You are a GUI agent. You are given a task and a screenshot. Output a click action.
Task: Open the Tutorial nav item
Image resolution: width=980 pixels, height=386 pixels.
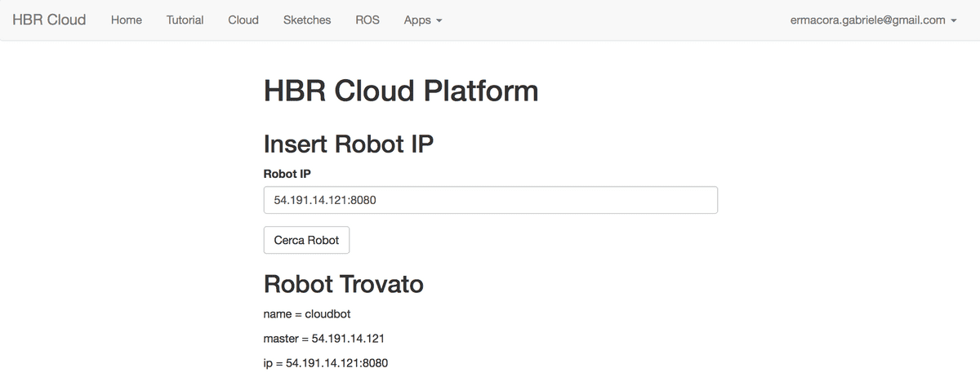click(185, 20)
